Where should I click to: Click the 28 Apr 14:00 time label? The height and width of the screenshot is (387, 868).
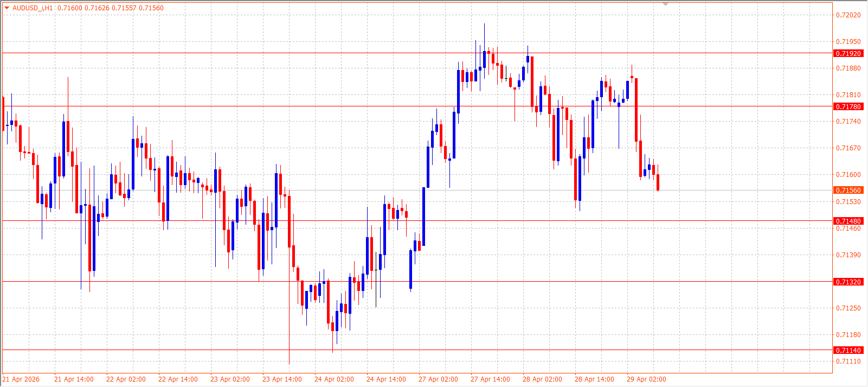[594, 379]
